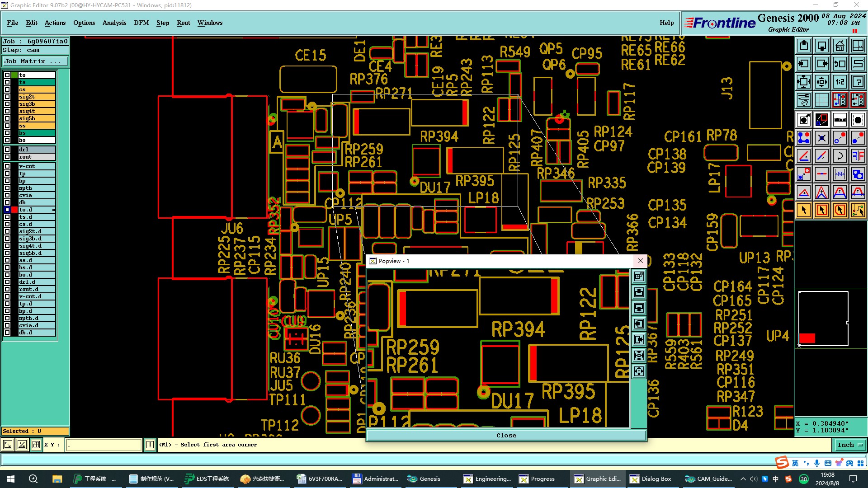
Task: Select the ruler measurement tool
Action: [x=840, y=120]
